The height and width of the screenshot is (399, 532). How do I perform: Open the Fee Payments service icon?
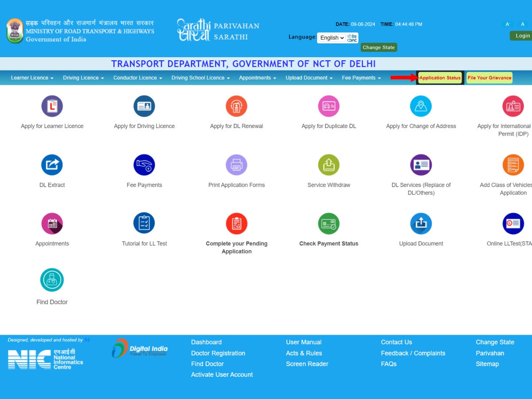click(144, 164)
